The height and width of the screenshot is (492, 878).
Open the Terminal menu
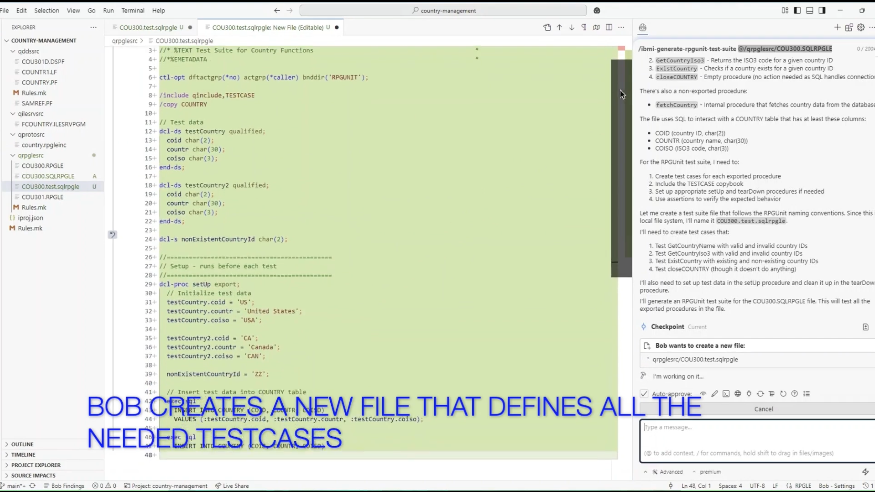pos(133,11)
